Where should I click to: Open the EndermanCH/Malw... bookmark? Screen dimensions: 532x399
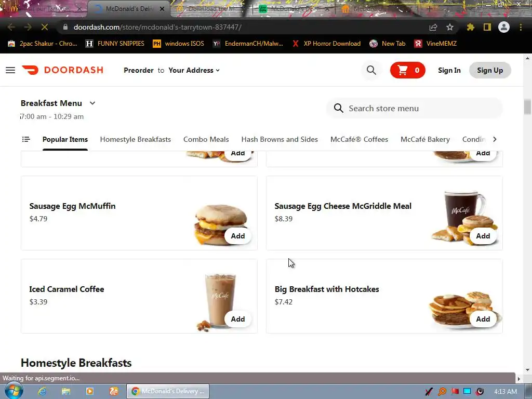coord(248,44)
